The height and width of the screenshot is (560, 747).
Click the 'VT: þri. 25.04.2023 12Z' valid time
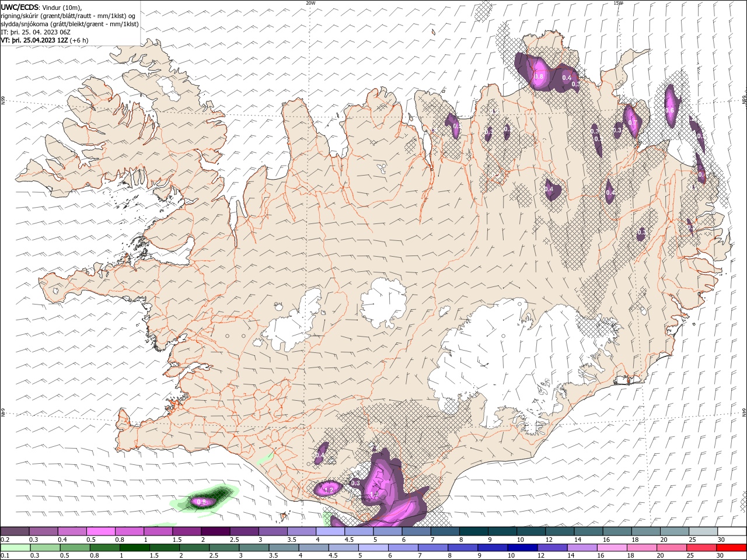click(x=36, y=40)
